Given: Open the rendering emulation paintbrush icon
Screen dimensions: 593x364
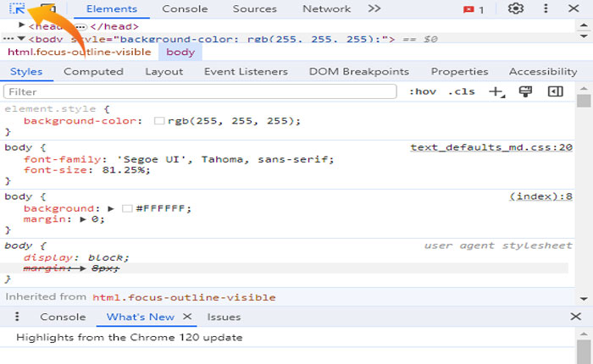Looking at the screenshot, I should tap(525, 91).
